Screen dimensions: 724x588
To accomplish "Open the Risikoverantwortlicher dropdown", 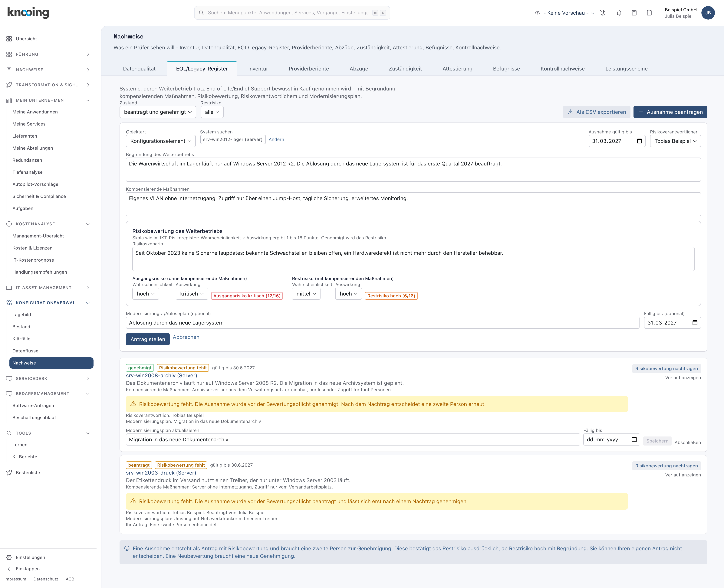I will coord(675,141).
